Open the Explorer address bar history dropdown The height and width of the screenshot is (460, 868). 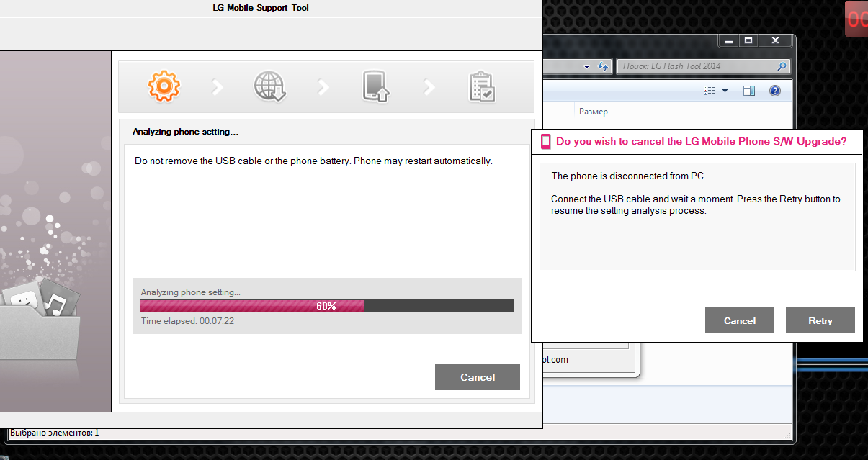(x=586, y=66)
